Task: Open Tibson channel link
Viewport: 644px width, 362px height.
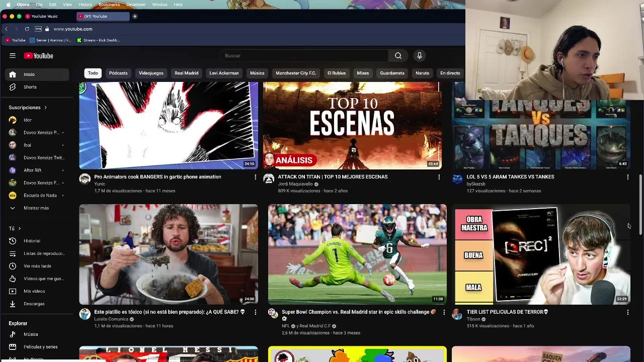Action: [473, 319]
